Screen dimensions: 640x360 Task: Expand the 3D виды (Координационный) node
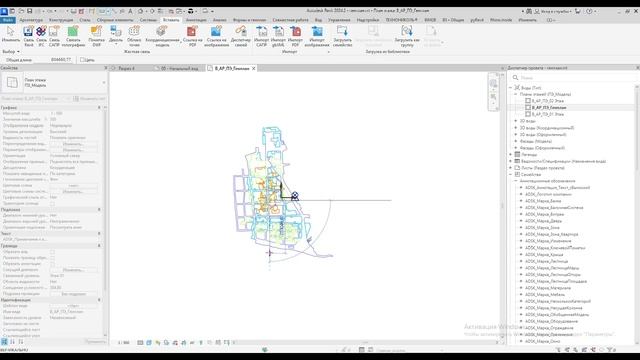pyautogui.click(x=516, y=128)
